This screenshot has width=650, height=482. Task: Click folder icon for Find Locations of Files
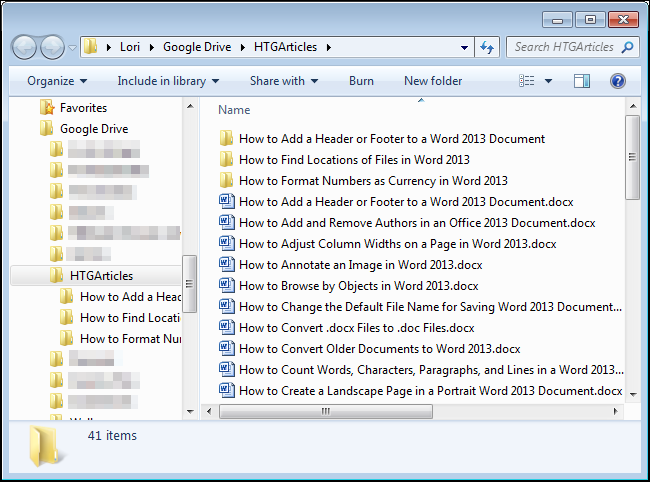[226, 160]
